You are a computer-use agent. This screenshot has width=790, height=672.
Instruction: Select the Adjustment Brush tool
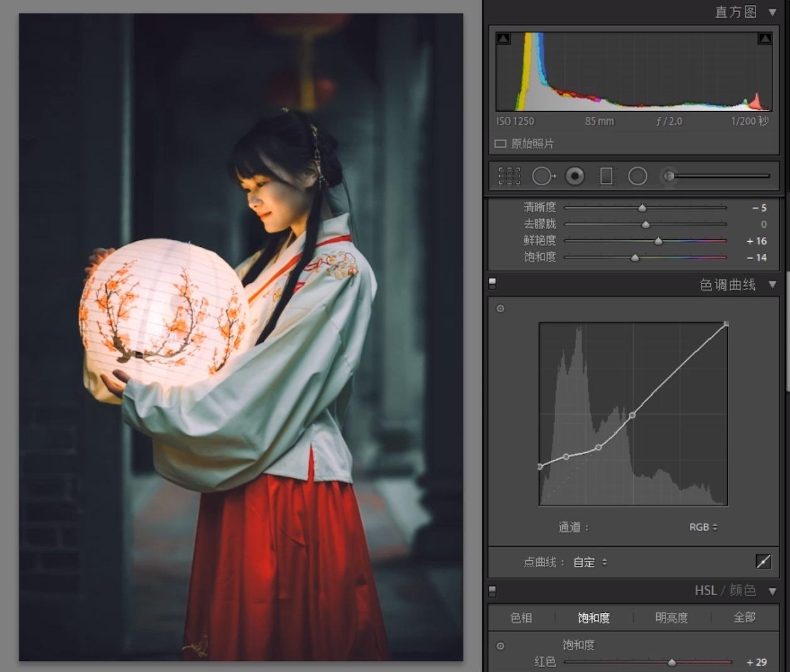point(668,176)
